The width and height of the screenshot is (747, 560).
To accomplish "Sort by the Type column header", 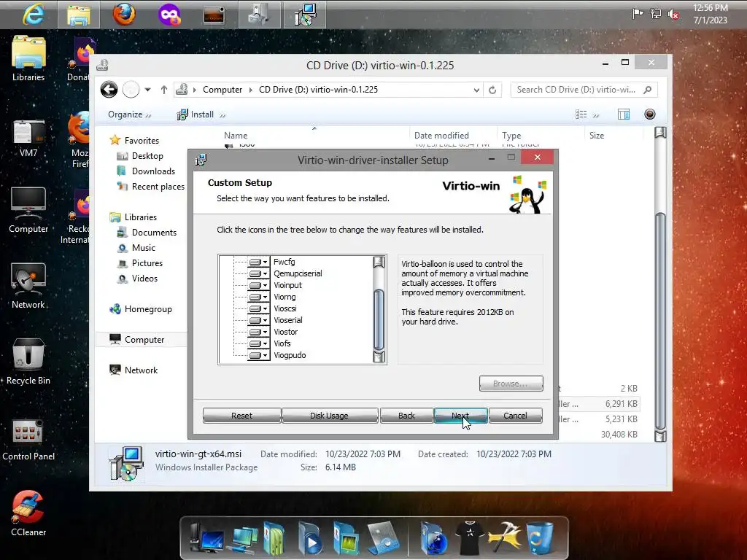I will [x=511, y=136].
